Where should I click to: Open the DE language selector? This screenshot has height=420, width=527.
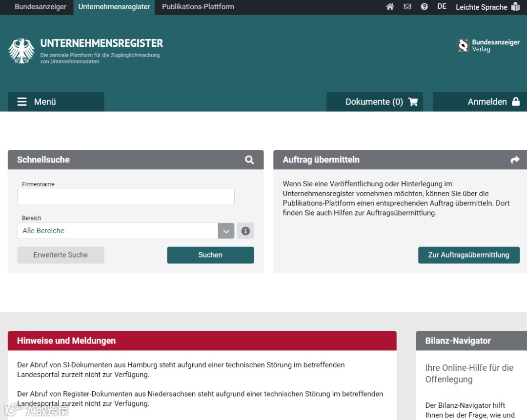pos(442,7)
